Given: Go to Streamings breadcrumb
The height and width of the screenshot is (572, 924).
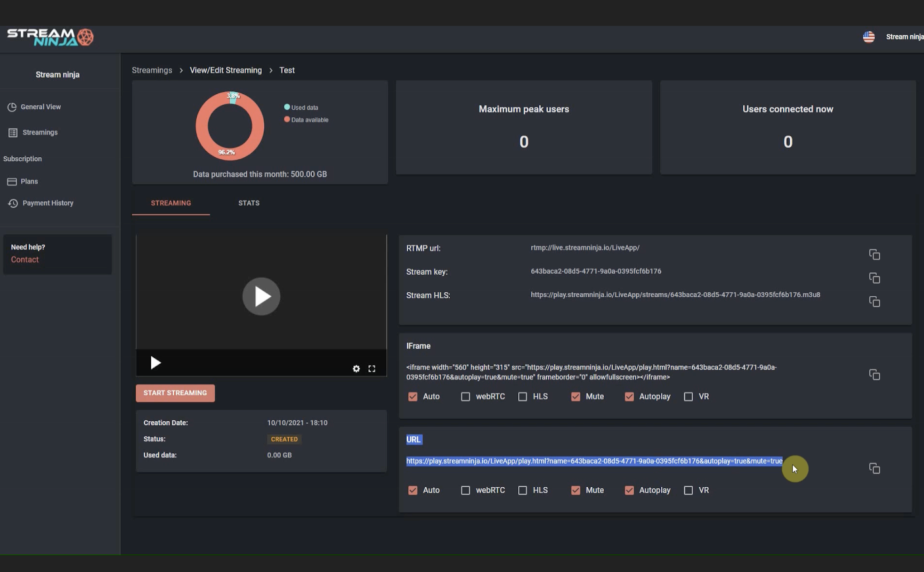Looking at the screenshot, I should [x=152, y=70].
